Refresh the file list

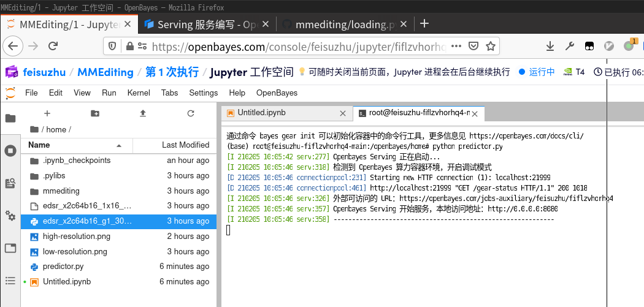tap(191, 113)
